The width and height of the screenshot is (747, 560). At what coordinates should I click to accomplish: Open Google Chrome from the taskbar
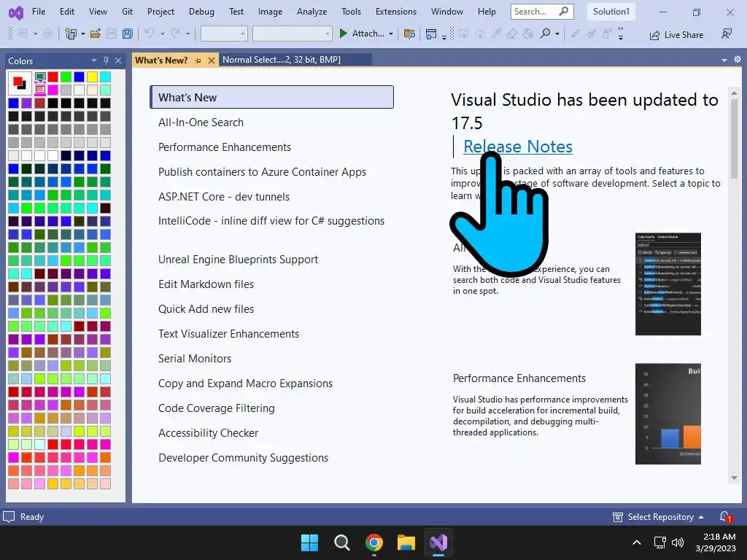coord(374,542)
